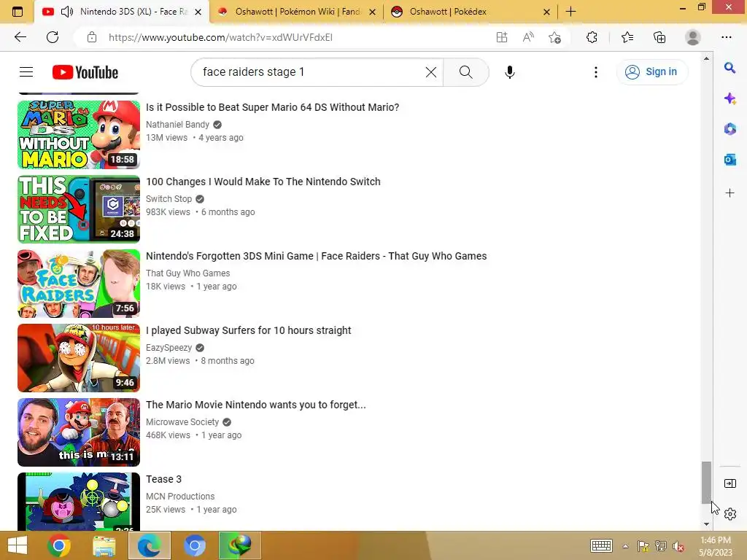Open Edge Settings and more menu
The height and width of the screenshot is (560, 747).
726,37
